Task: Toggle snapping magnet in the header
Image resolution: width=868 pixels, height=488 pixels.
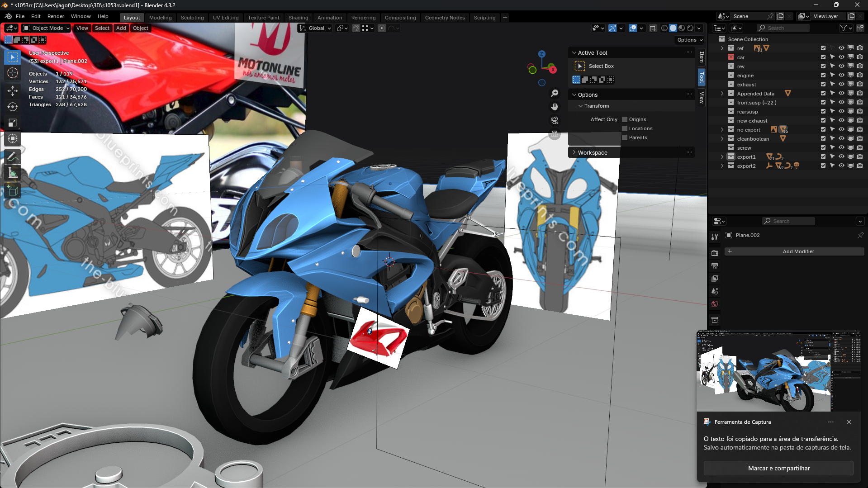Action: tap(356, 28)
